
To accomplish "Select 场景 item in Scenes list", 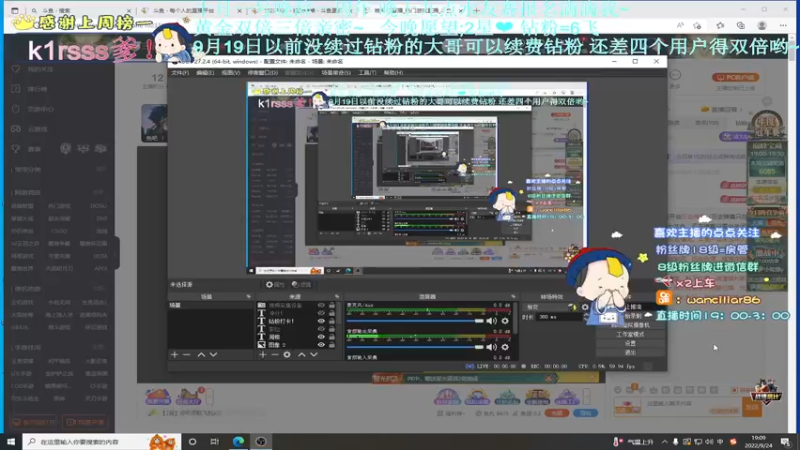I will coord(211,305).
